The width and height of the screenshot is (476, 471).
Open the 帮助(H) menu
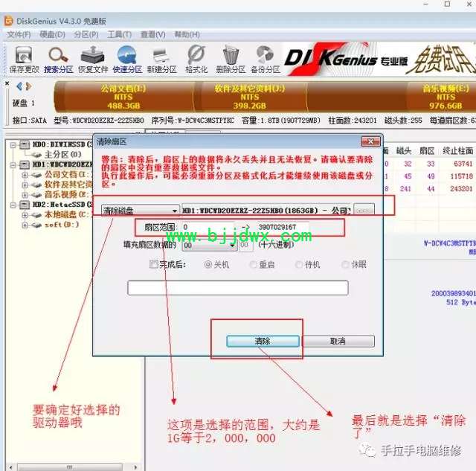187,35
